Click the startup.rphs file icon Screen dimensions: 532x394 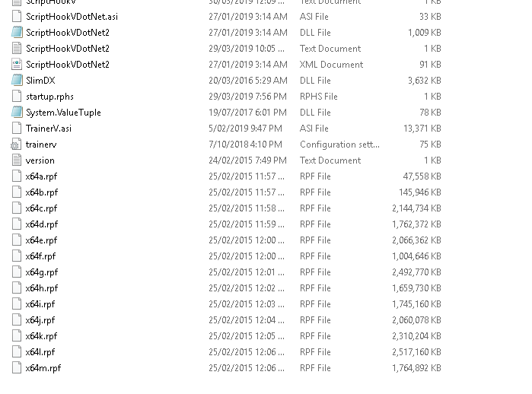(x=17, y=97)
